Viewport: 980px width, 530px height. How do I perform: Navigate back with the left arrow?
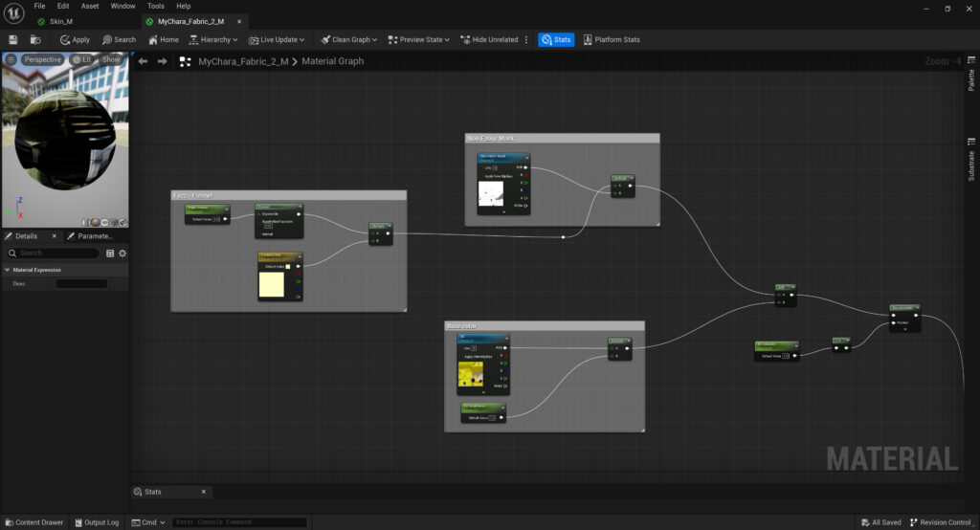click(143, 61)
